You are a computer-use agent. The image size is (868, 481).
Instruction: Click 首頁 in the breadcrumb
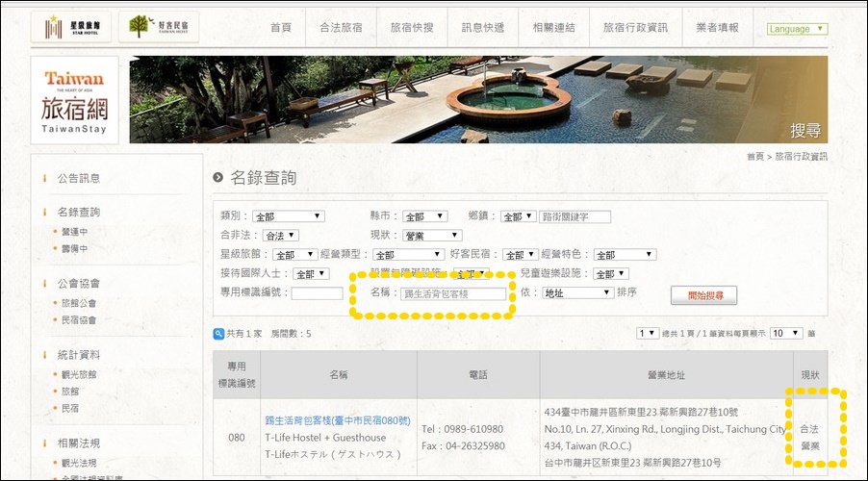pyautogui.click(x=755, y=157)
